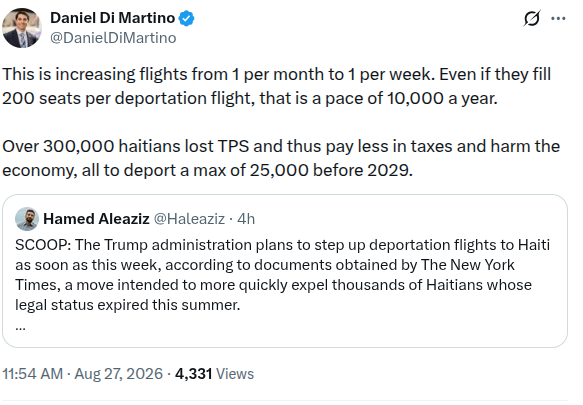
Task: Click the paragraph about Haitians losing TPS
Action: (281, 158)
